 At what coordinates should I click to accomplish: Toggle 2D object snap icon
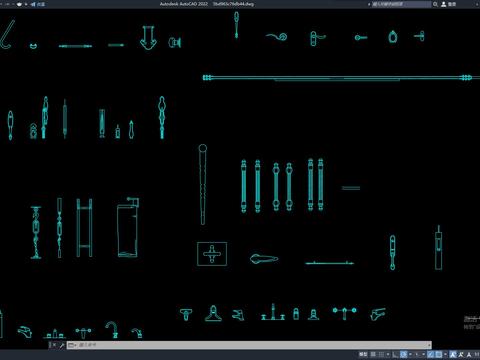[439, 354]
